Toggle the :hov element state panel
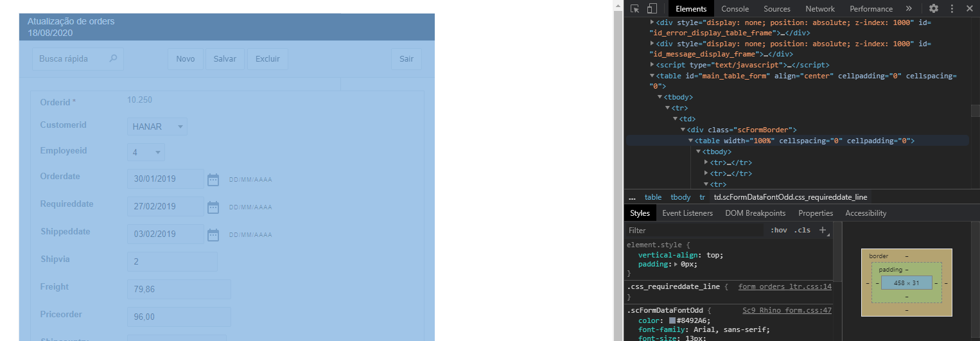 [778, 230]
